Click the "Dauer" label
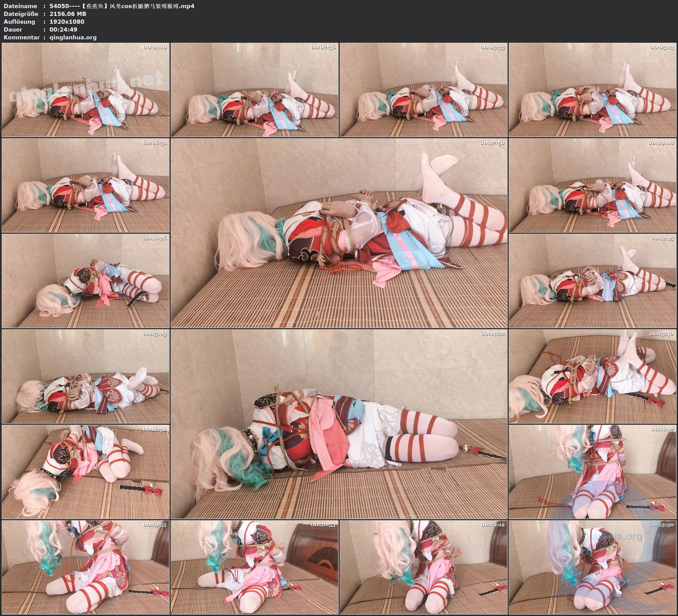The width and height of the screenshot is (678, 616). point(13,30)
